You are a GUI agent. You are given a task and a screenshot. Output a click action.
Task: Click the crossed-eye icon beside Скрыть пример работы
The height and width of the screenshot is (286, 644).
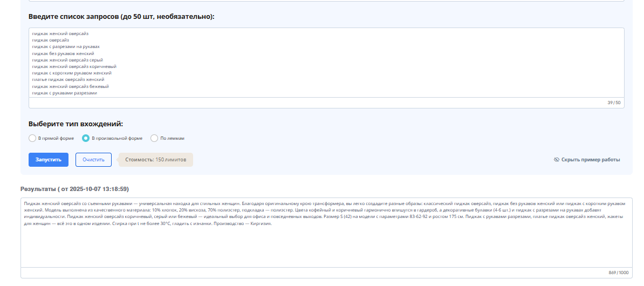(556, 160)
